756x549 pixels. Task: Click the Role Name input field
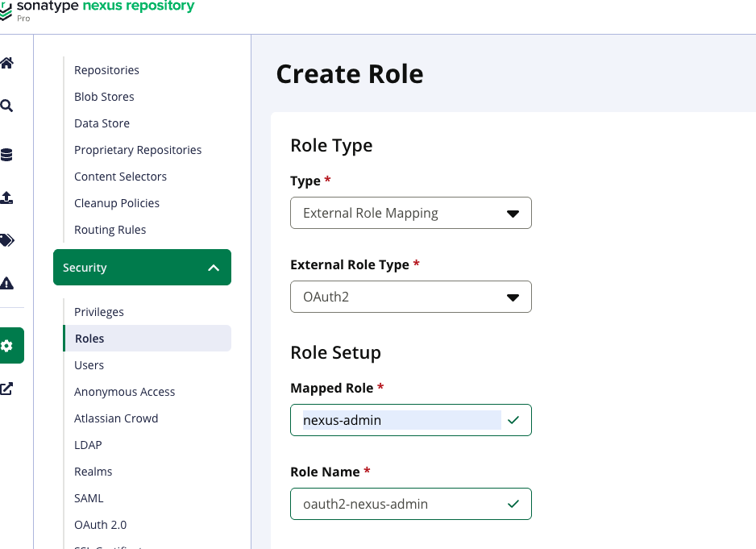click(411, 504)
